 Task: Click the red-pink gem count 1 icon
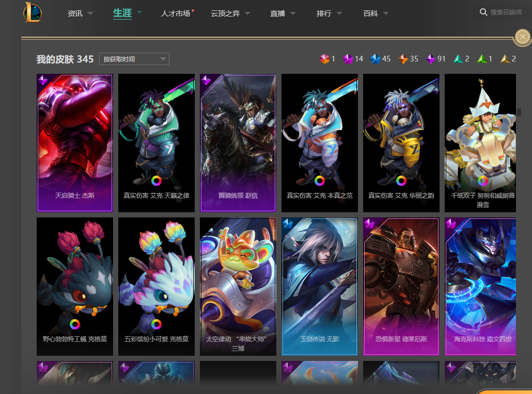[325, 59]
